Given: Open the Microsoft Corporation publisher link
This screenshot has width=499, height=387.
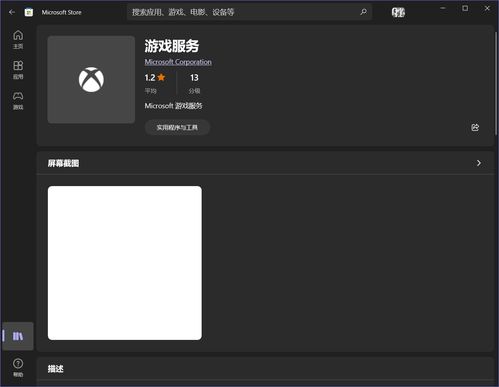Looking at the screenshot, I should click(x=178, y=62).
